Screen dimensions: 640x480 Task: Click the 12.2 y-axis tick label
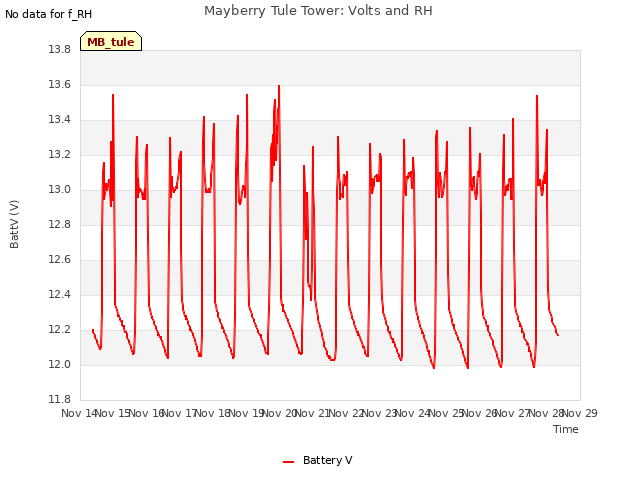point(60,330)
